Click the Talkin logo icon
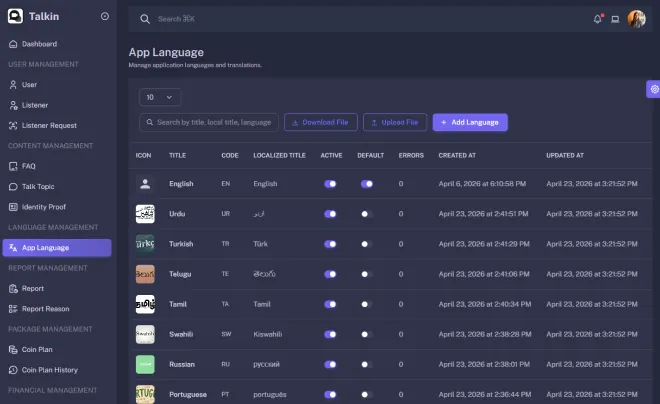The image size is (660, 404). click(x=15, y=16)
